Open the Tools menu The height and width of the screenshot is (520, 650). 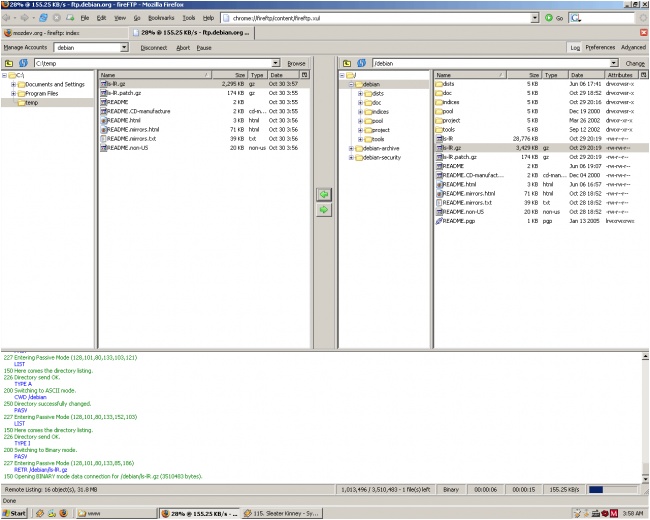tap(189, 18)
